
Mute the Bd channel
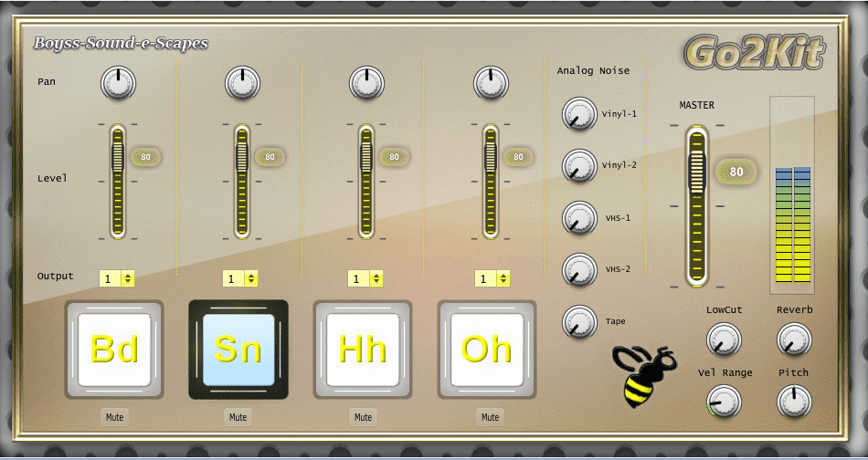(114, 417)
